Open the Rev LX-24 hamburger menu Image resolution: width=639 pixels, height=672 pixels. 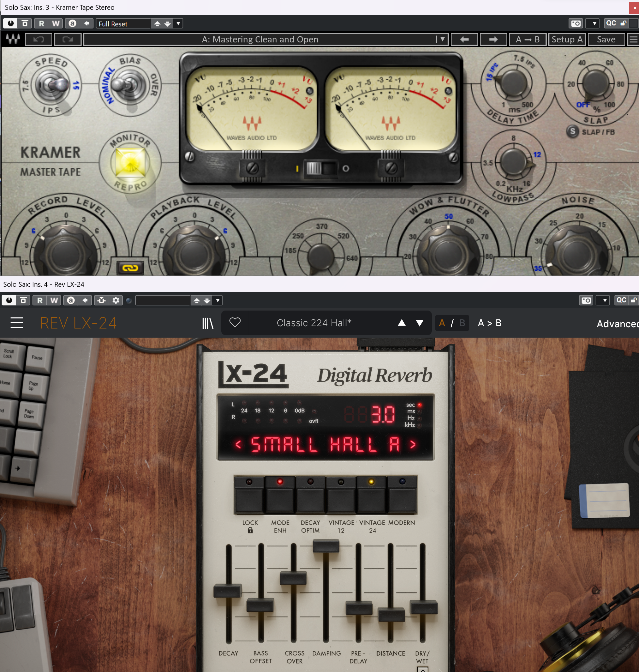coord(17,323)
